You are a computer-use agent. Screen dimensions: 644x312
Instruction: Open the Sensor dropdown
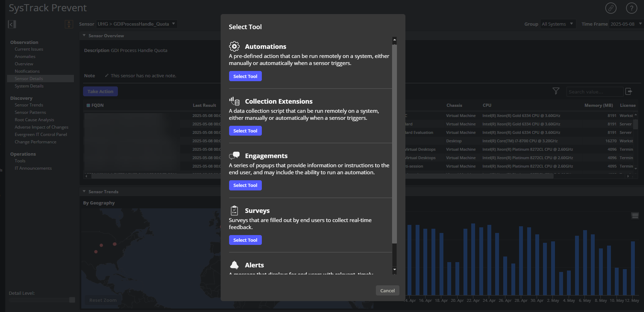tap(137, 24)
